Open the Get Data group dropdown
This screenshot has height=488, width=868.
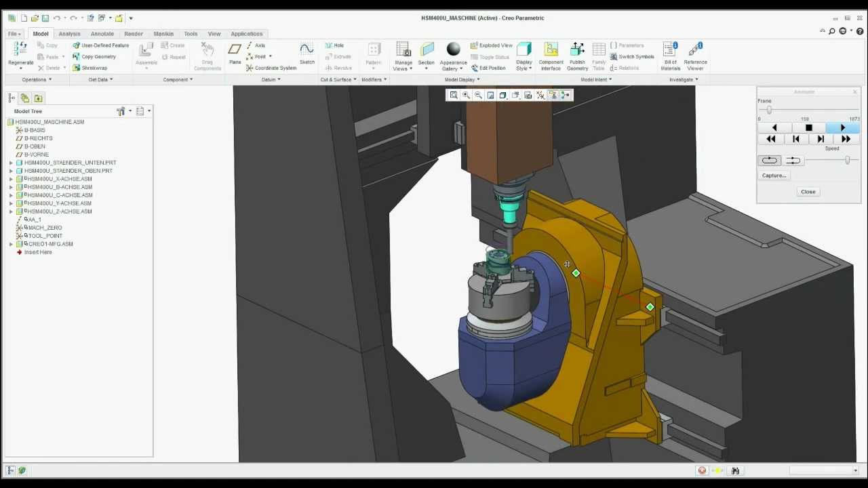point(100,80)
